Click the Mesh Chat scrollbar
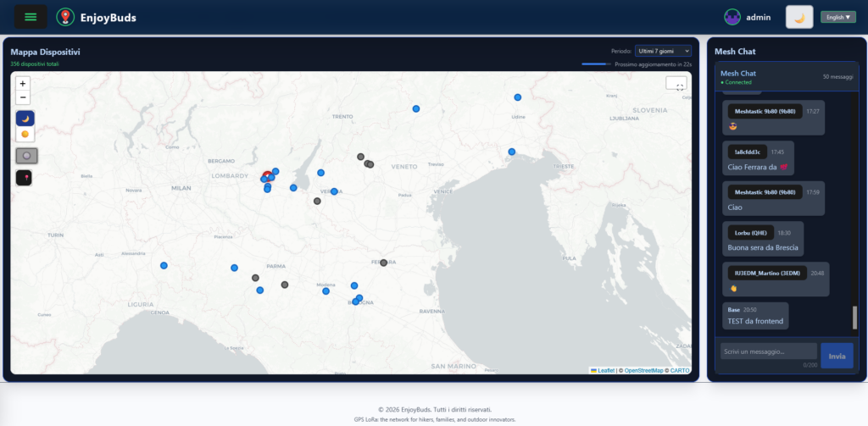The width and height of the screenshot is (868, 426). (x=854, y=318)
